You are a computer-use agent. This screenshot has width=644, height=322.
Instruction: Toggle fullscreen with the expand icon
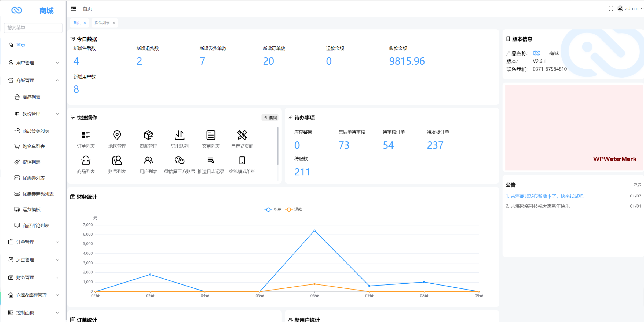[x=611, y=9]
